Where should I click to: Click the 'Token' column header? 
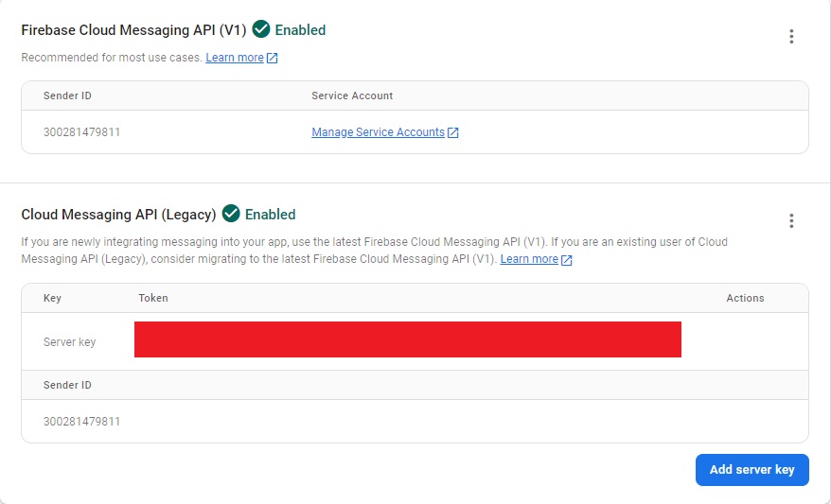(153, 298)
